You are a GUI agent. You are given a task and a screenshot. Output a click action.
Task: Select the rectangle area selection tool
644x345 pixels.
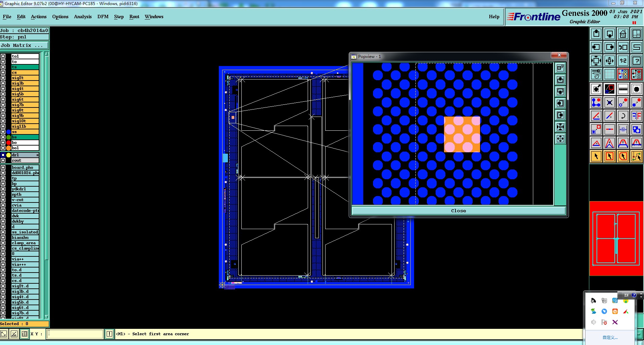click(610, 156)
